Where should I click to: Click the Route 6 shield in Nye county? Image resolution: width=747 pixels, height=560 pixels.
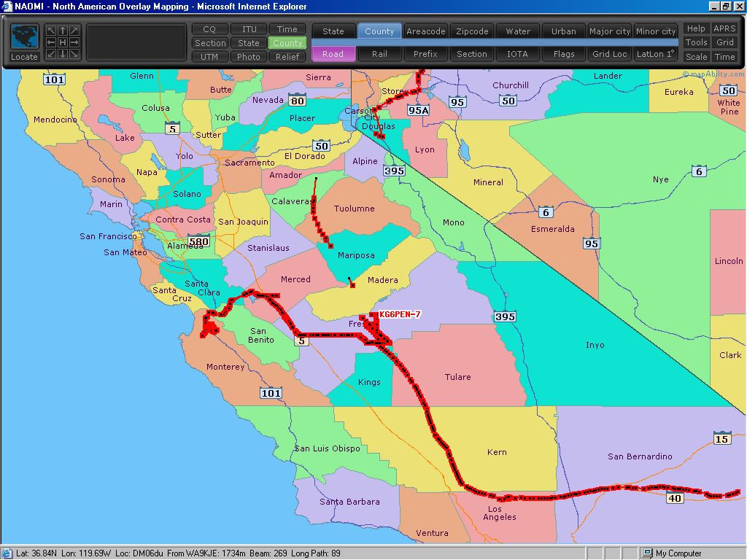[699, 171]
